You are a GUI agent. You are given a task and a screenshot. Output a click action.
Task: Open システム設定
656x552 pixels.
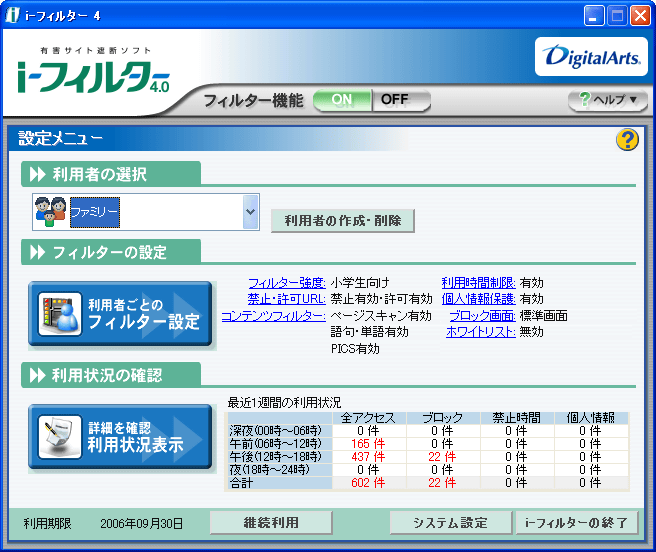click(x=451, y=522)
